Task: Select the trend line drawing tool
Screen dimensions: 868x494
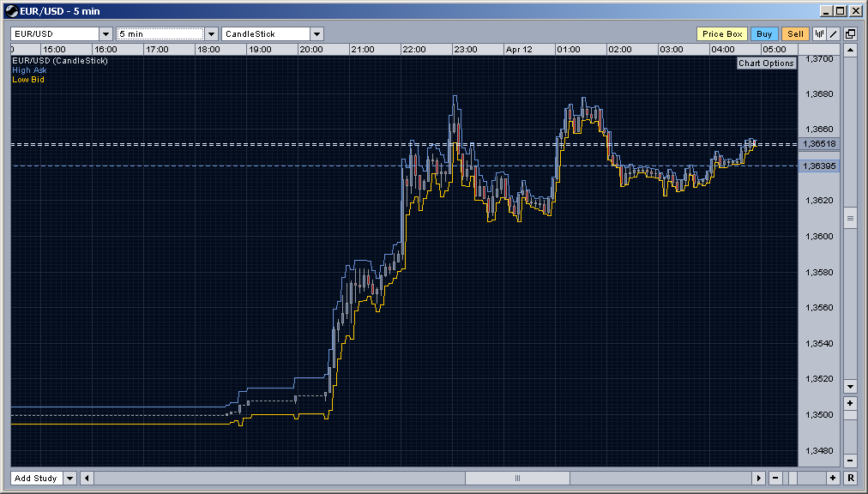Action: click(x=833, y=34)
